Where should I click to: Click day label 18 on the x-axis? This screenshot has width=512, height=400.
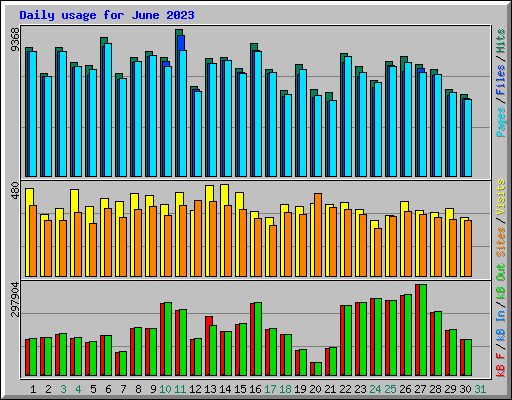click(x=285, y=389)
